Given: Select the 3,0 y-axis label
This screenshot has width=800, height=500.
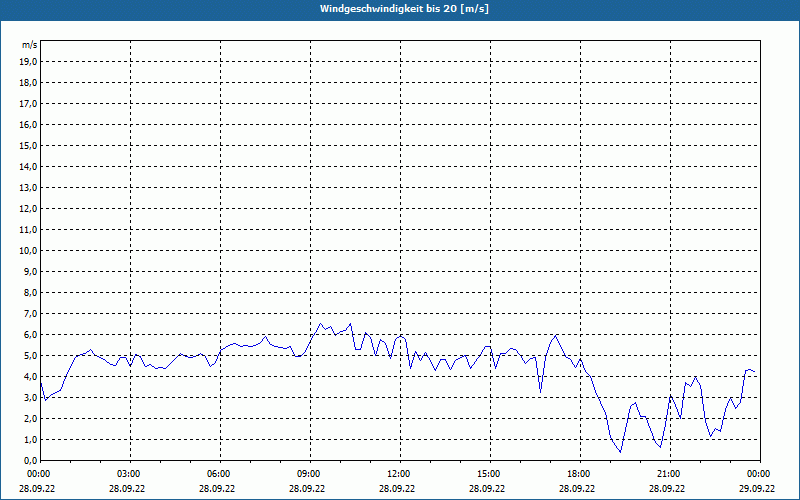Looking at the screenshot, I should pos(30,397).
